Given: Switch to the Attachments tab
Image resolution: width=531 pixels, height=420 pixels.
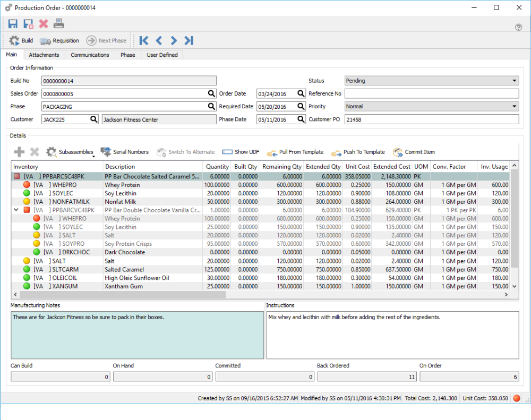Looking at the screenshot, I should point(44,55).
